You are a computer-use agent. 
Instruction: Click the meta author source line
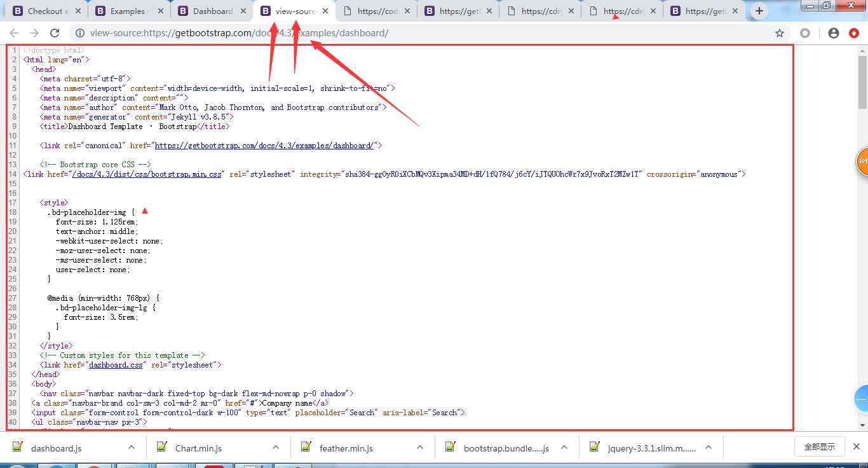pos(213,107)
